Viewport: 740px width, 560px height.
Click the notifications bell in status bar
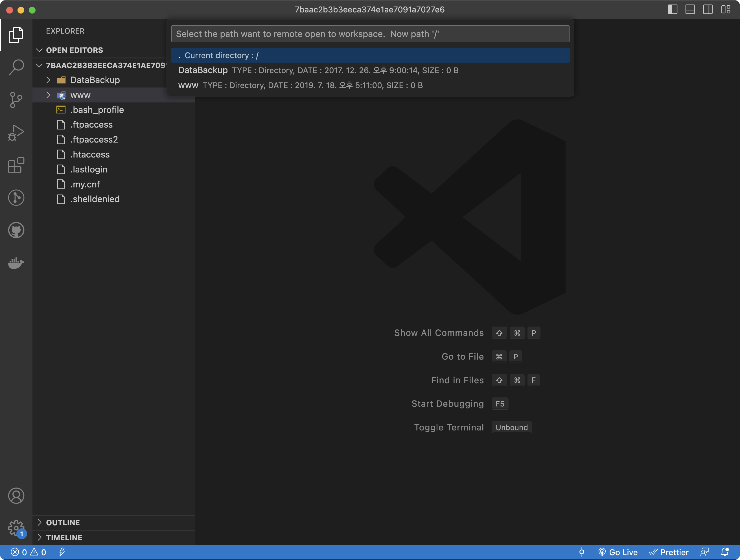click(x=724, y=552)
